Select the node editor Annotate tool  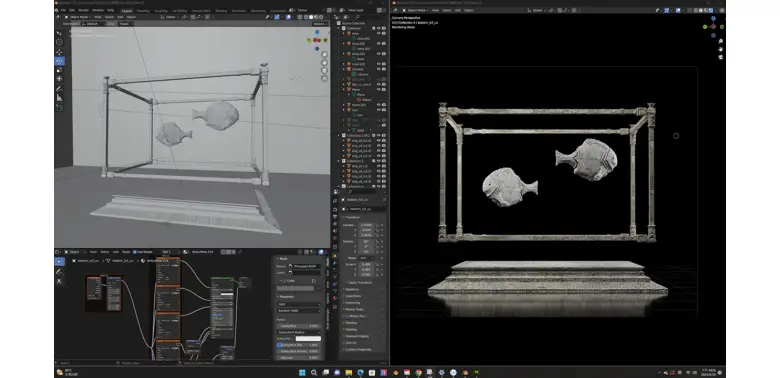coord(59,272)
